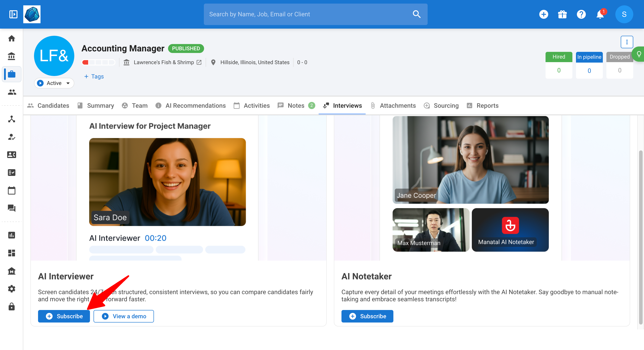Viewport: 644px width, 350px height.
Task: Open the Candidates people icon in sidebar
Action: (11, 92)
